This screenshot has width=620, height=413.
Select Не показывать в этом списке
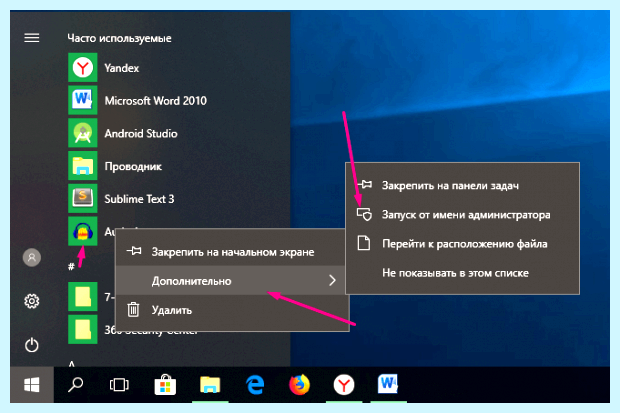coord(463,273)
